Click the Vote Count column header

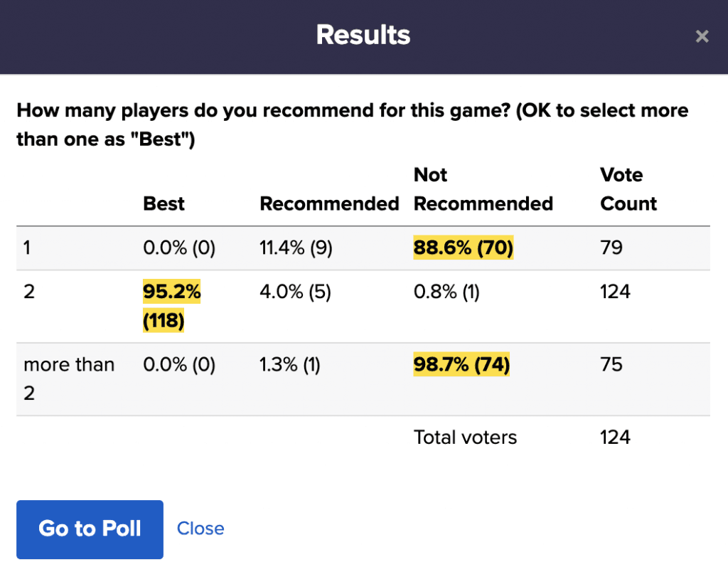(628, 190)
